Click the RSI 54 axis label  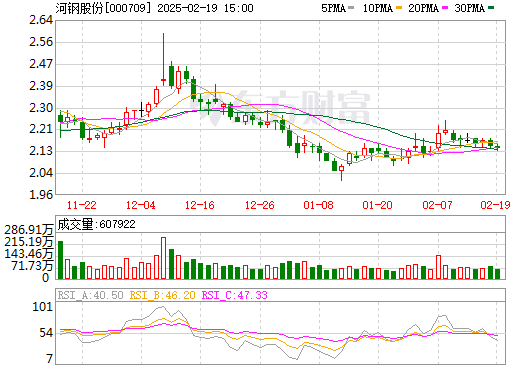coord(46,333)
